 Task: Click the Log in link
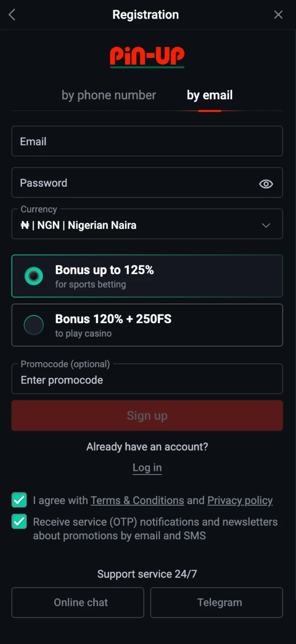147,467
